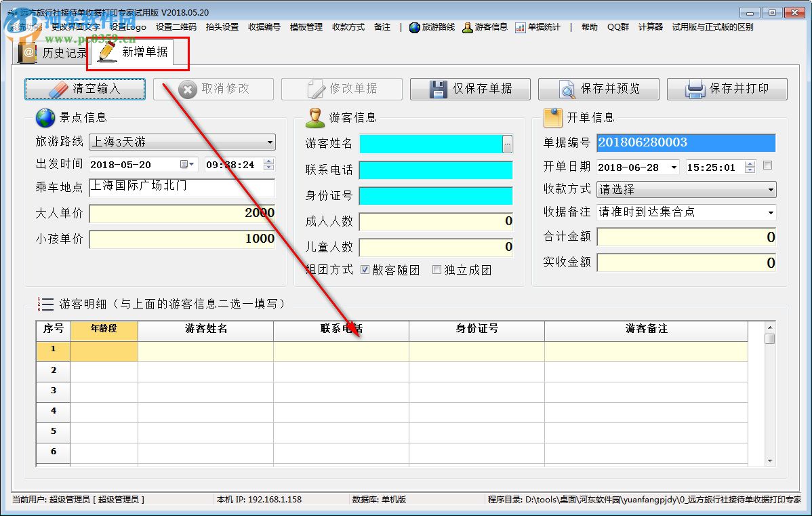Click the disk icon on 仅保存单据
Screen dimensions: 812x516
(x=439, y=88)
